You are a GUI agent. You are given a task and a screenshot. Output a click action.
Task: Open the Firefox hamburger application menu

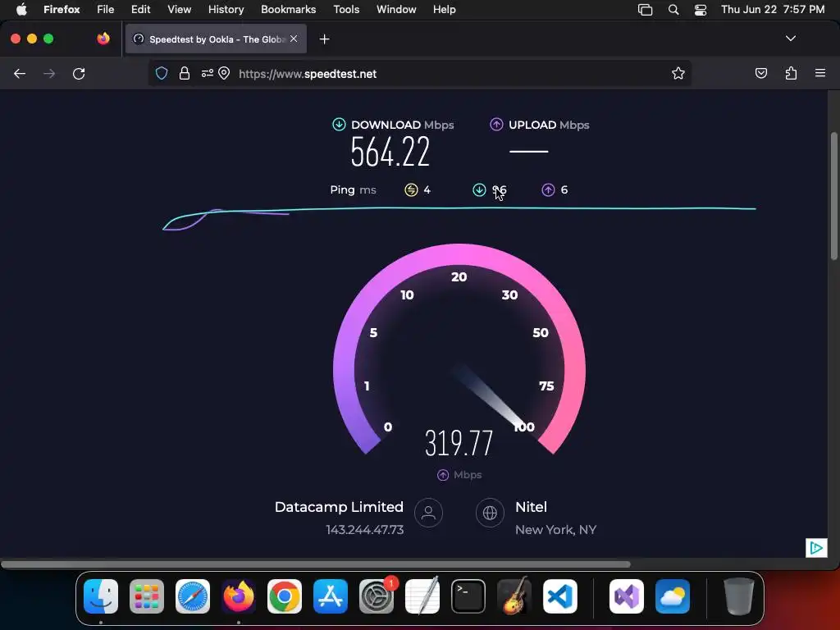tap(820, 73)
